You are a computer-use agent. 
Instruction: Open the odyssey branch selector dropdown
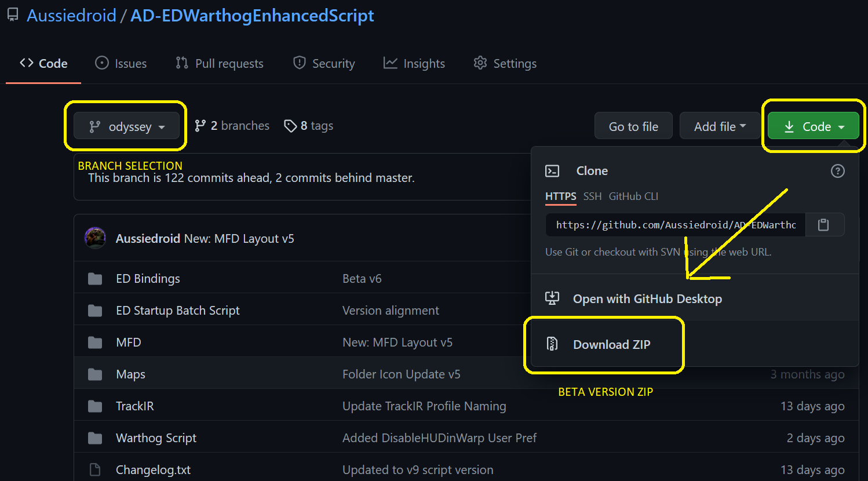tap(126, 126)
